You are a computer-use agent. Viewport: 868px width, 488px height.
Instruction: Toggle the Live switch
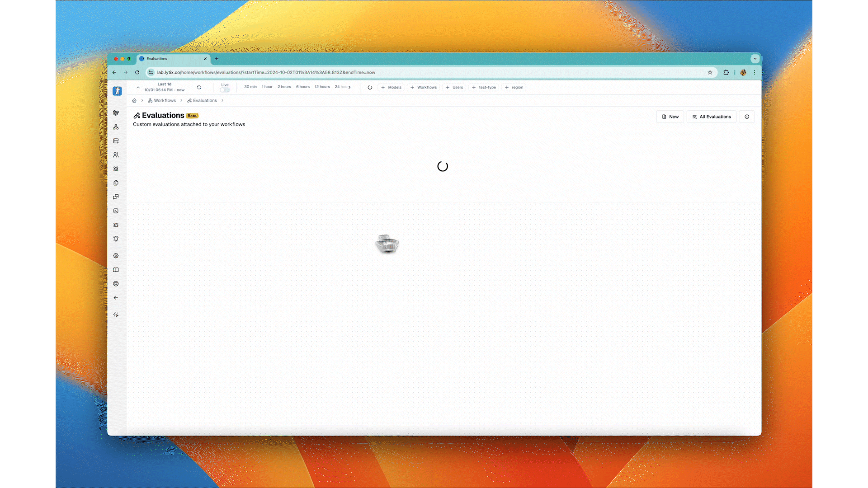point(225,90)
